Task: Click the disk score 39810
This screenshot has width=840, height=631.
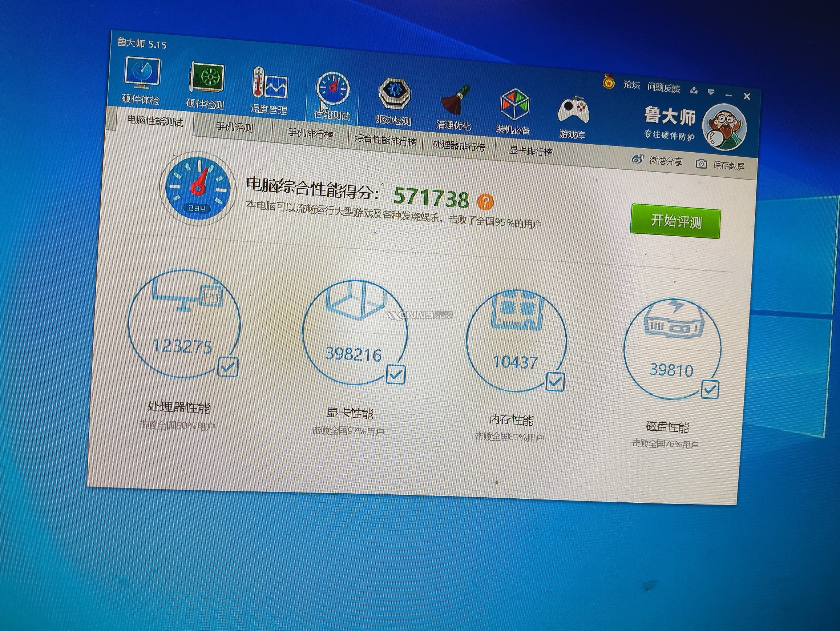Action: coord(671,370)
